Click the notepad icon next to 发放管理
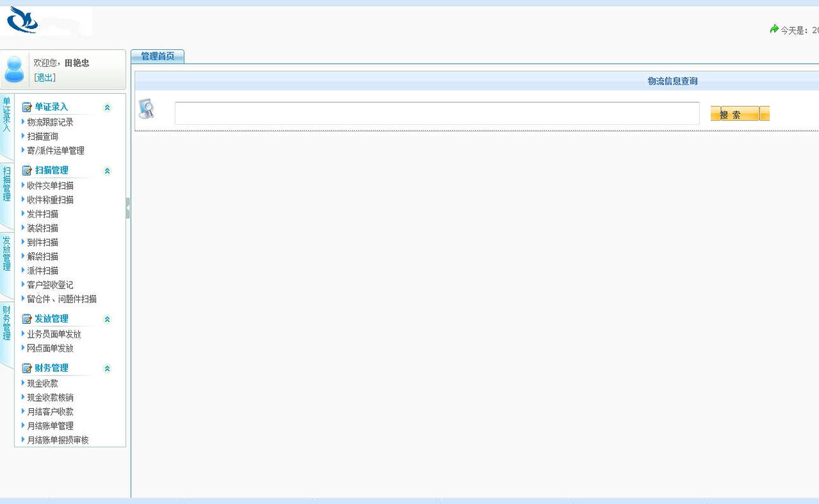The width and height of the screenshot is (819, 504). pos(27,319)
